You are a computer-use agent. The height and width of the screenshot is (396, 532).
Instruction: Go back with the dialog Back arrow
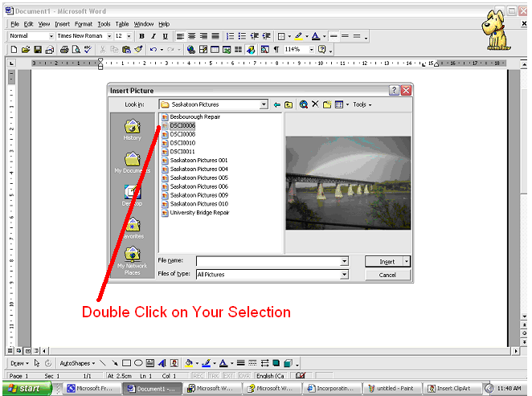(277, 104)
